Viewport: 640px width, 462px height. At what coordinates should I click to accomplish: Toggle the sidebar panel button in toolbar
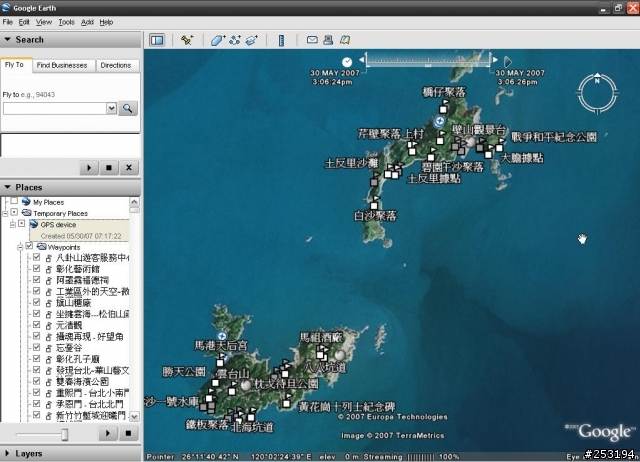click(157, 40)
